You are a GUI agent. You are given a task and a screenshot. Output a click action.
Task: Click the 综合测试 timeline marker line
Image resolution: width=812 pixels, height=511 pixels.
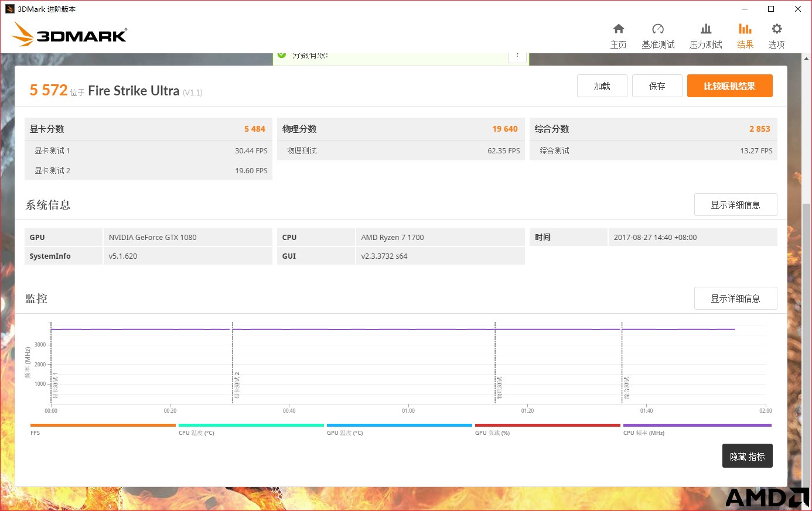622,363
